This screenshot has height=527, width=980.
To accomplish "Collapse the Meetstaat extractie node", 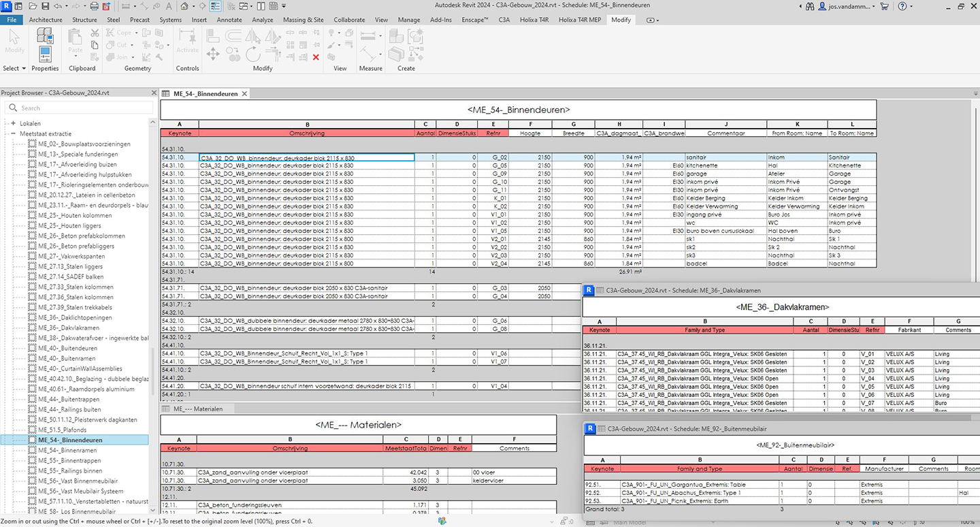I will [x=13, y=133].
